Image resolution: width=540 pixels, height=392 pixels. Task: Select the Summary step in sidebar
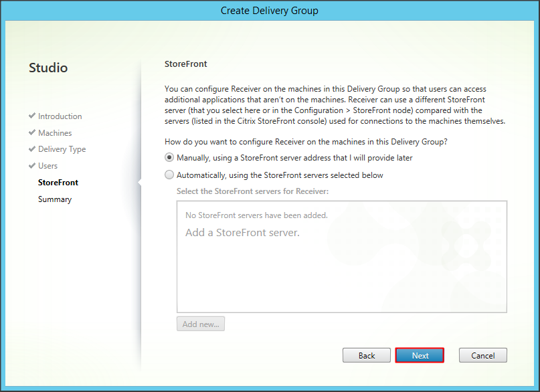(54, 199)
